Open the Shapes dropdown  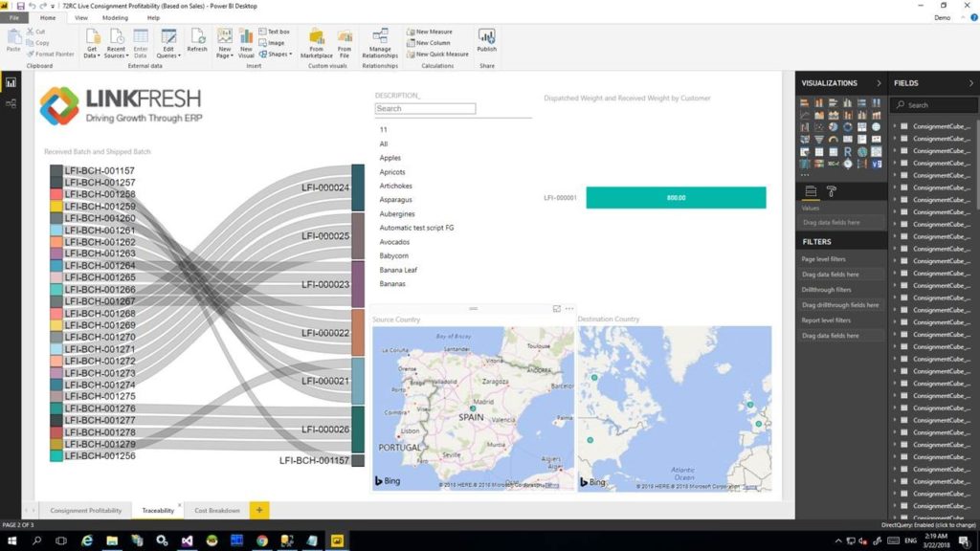[276, 54]
